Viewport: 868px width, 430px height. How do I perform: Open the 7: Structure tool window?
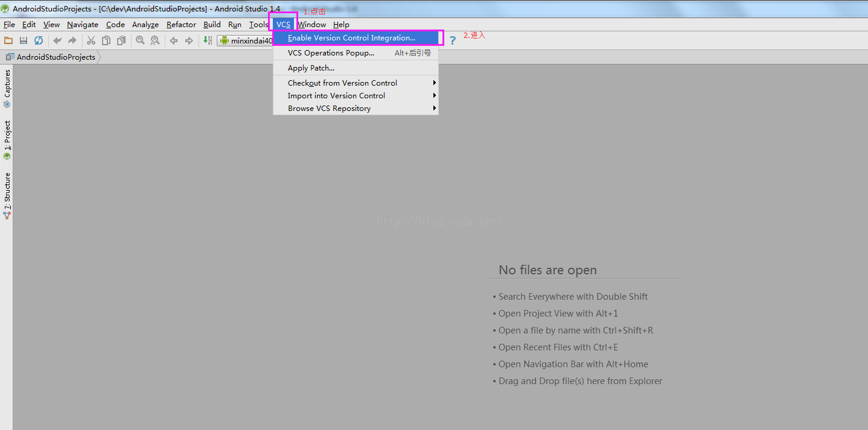7,195
